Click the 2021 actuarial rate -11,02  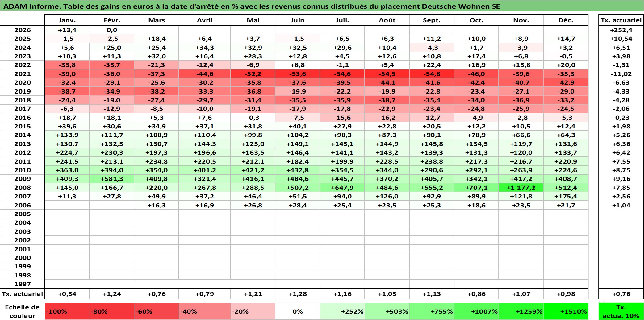(621, 74)
